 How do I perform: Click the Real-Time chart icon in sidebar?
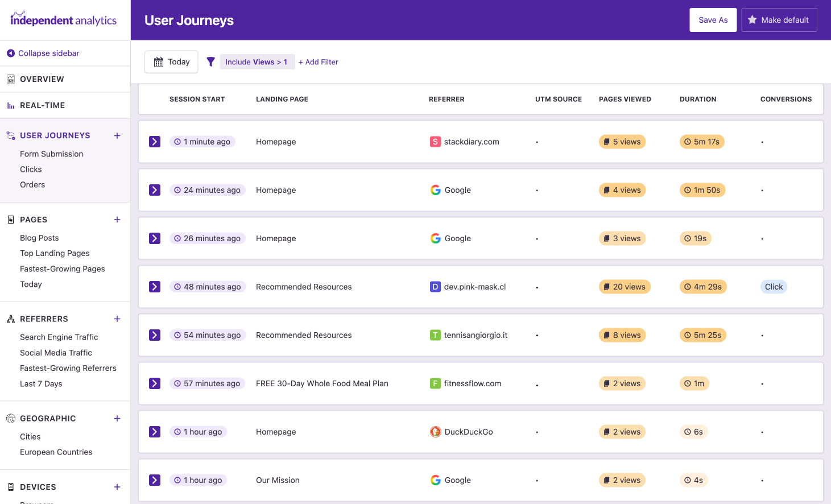click(10, 105)
